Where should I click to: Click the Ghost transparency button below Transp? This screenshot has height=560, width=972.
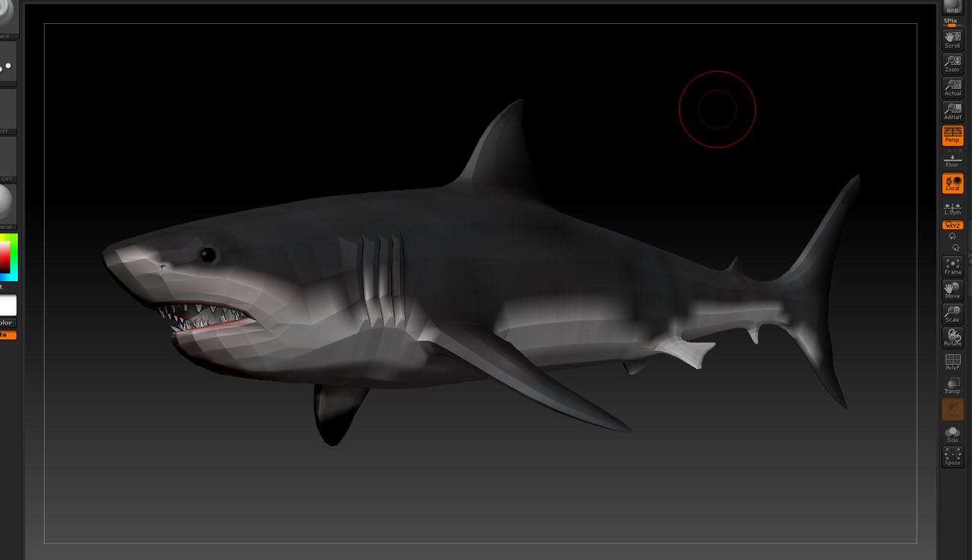952,409
